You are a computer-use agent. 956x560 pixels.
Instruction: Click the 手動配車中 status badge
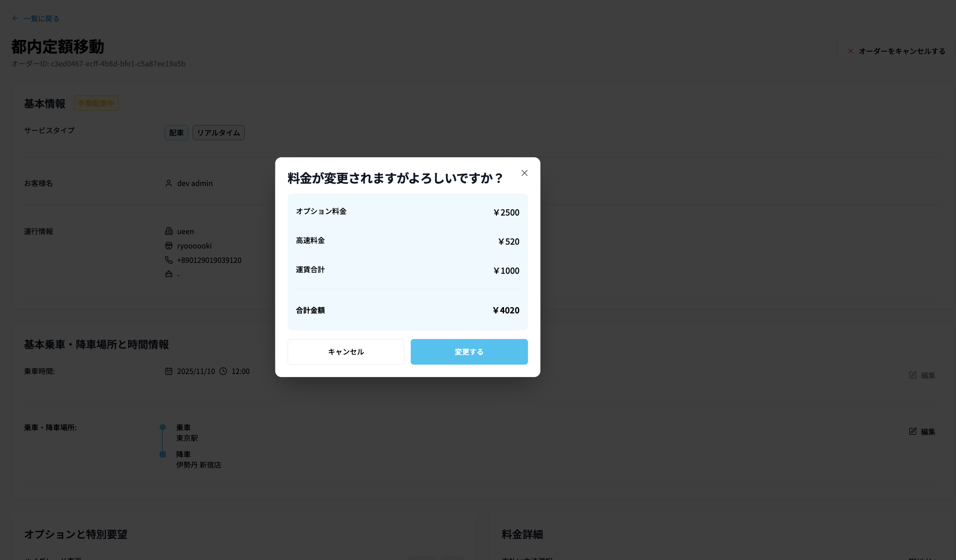[x=96, y=103]
